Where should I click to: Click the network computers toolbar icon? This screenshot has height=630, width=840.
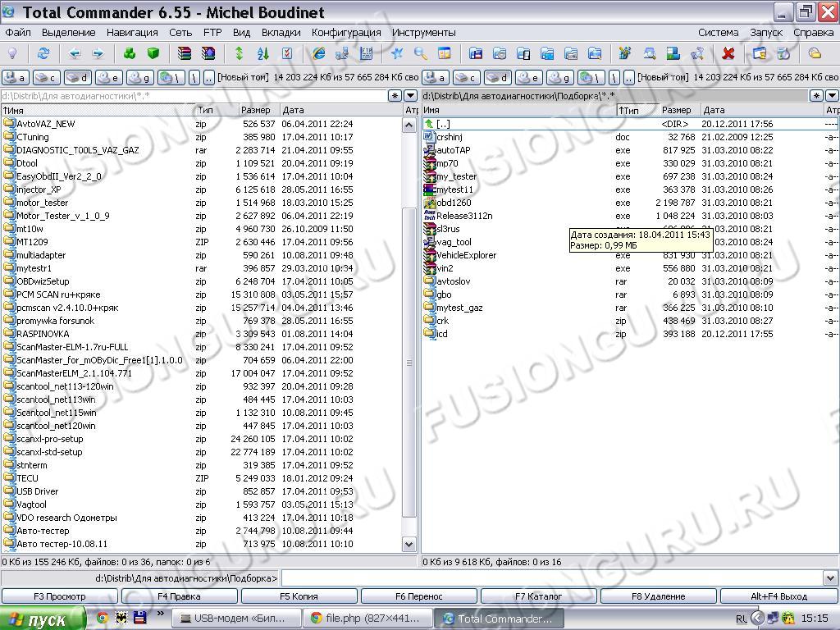342,53
